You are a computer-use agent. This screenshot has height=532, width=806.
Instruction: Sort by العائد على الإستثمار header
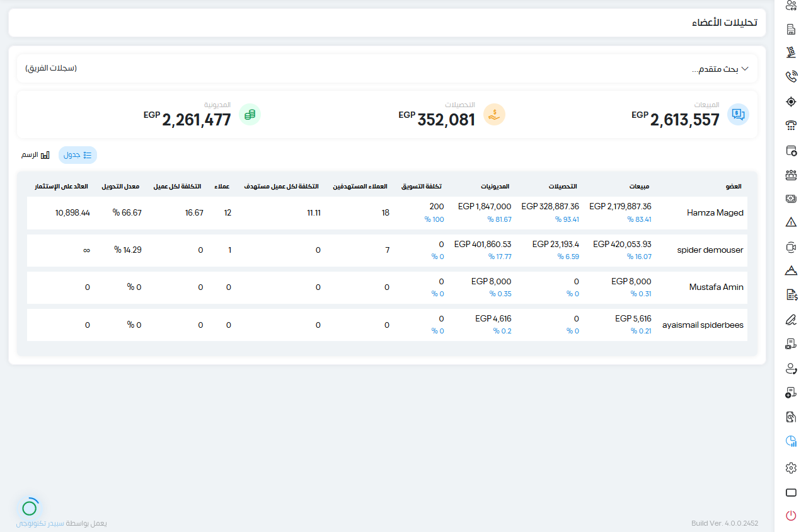[x=62, y=187]
